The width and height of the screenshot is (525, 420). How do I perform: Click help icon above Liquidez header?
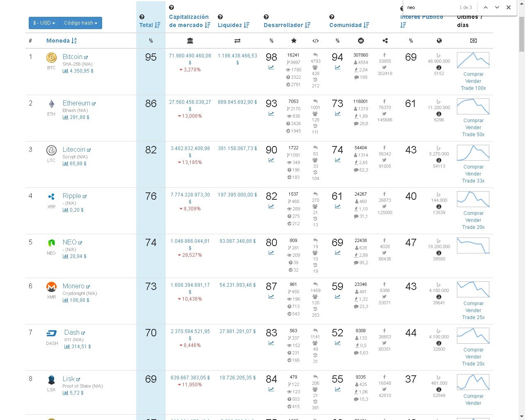tap(220, 17)
